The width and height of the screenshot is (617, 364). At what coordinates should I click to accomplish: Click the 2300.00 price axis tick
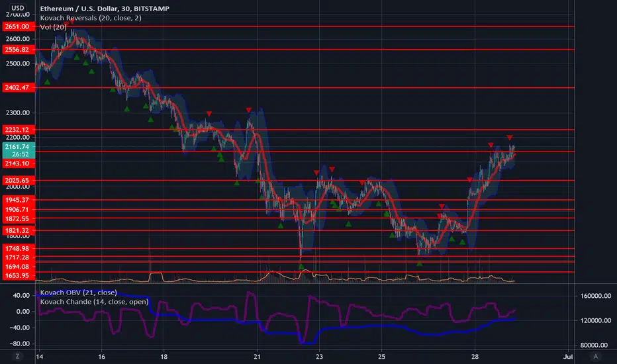(18, 113)
